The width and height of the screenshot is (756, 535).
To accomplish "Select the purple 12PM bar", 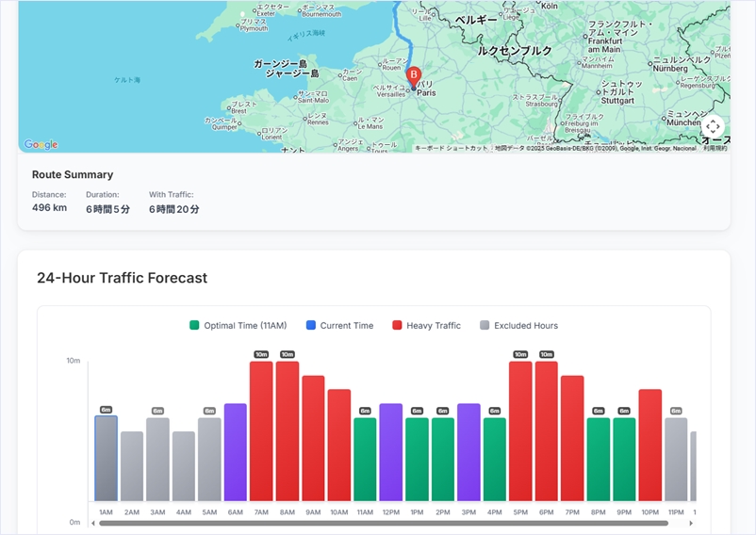I will tap(390, 452).
